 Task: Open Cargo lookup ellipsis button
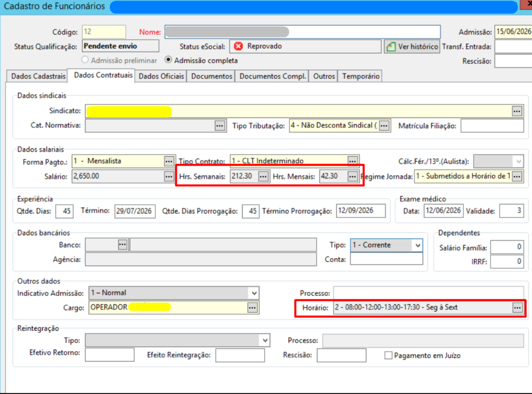252,308
